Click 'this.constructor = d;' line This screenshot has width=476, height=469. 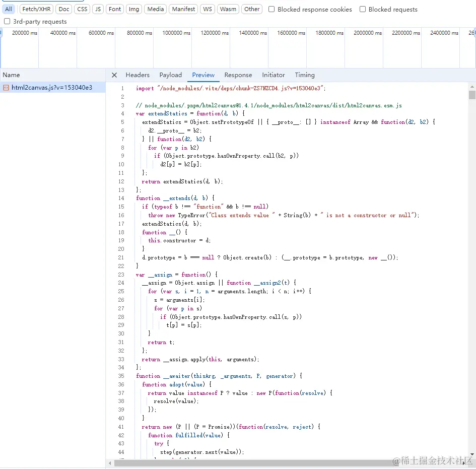179,240
